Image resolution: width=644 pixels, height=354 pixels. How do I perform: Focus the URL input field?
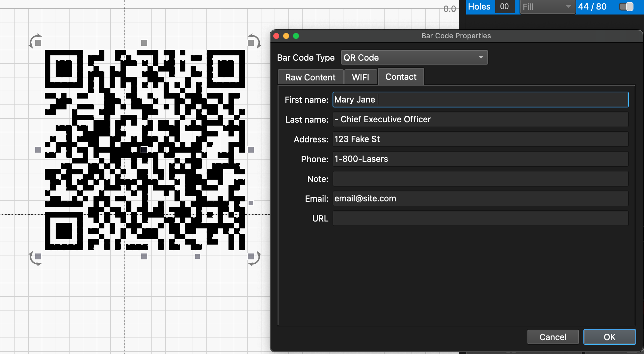[x=480, y=219]
